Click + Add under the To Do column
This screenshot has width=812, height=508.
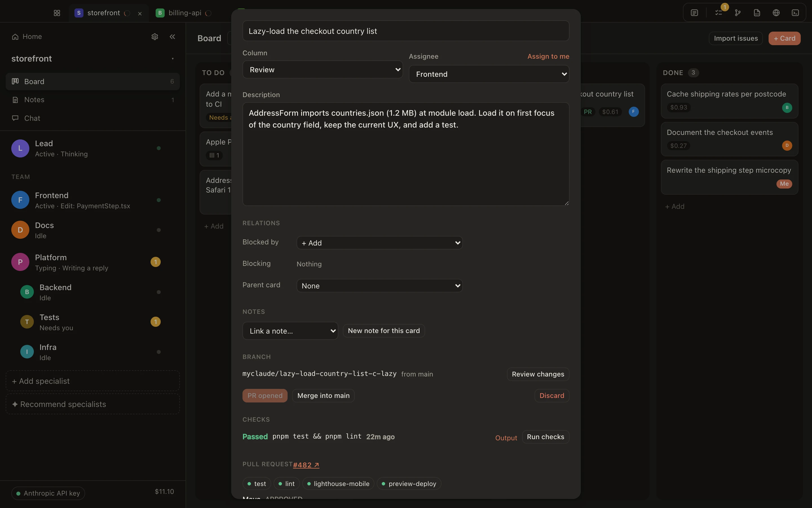pyautogui.click(x=214, y=226)
